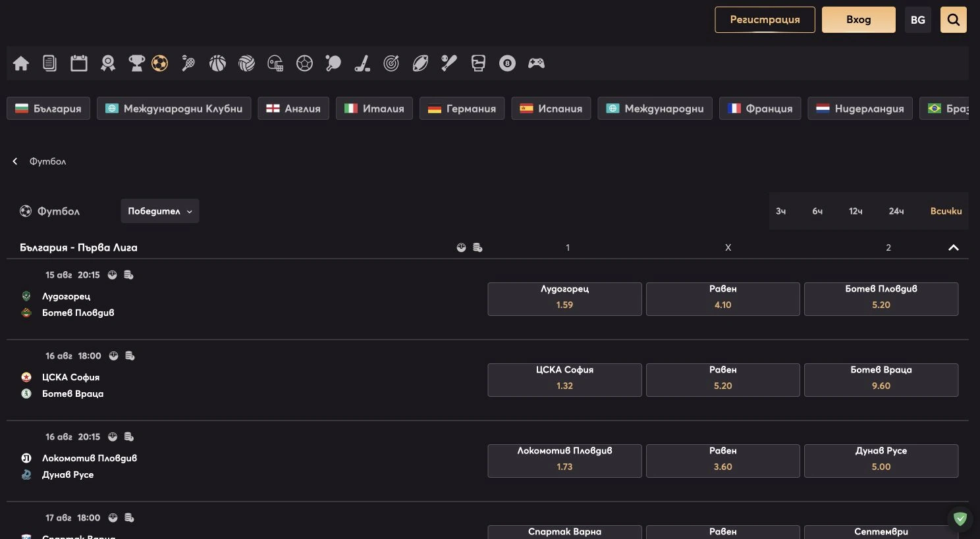Click the Регистрация button
This screenshot has width=980, height=539.
coord(765,20)
